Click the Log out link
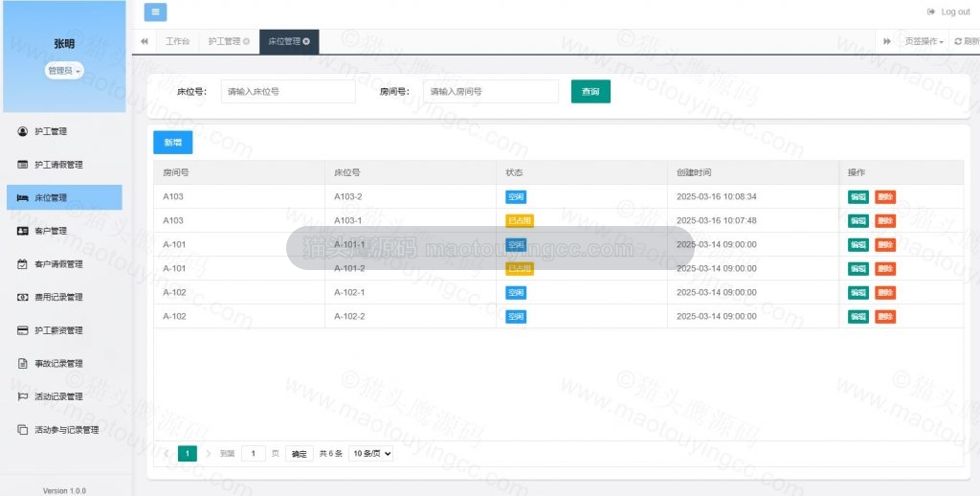Viewport: 980px width, 496px height. (948, 11)
